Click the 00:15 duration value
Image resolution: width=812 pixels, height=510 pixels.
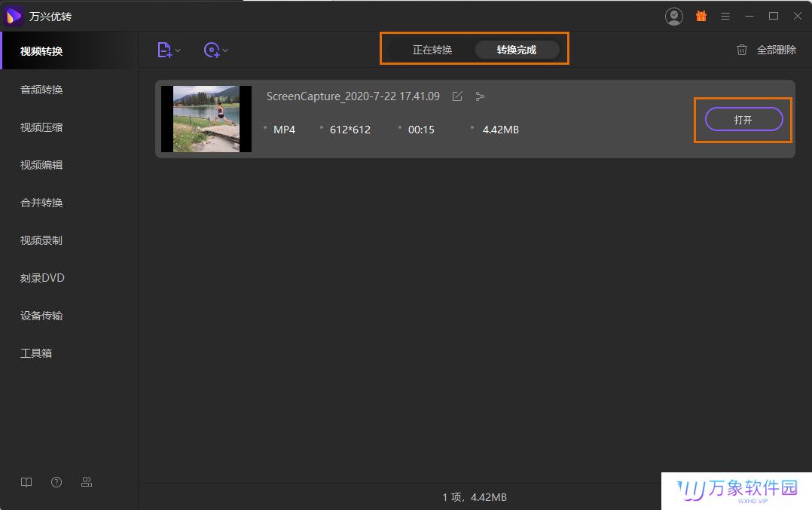[421, 130]
